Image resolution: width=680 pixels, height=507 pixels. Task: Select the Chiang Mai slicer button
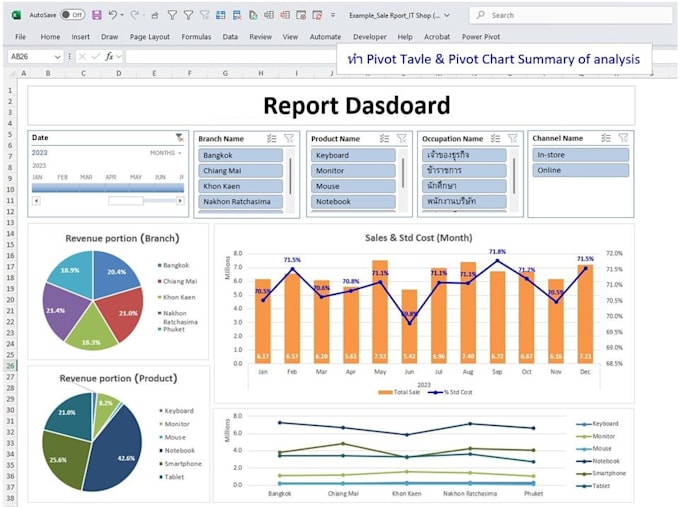(x=241, y=170)
